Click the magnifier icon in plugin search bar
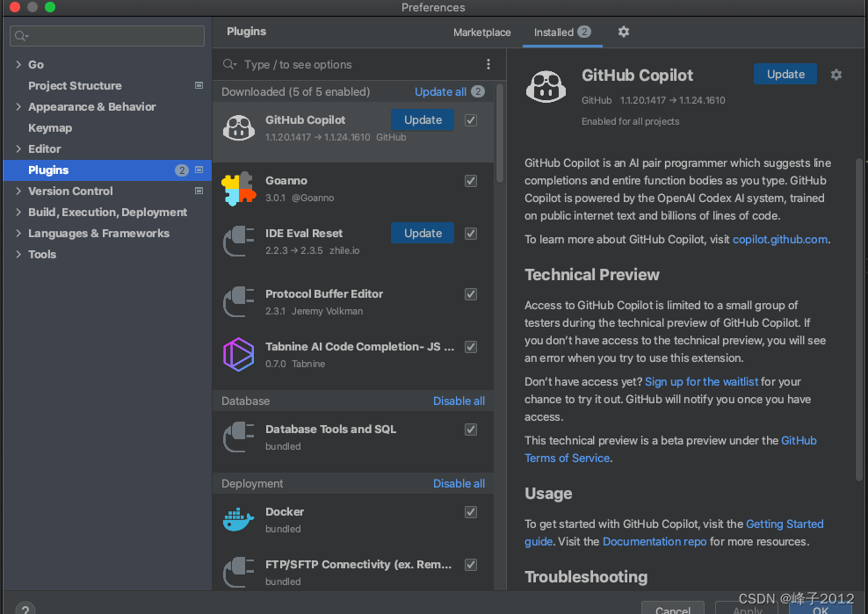Image resolution: width=868 pixels, height=614 pixels. pyautogui.click(x=229, y=65)
